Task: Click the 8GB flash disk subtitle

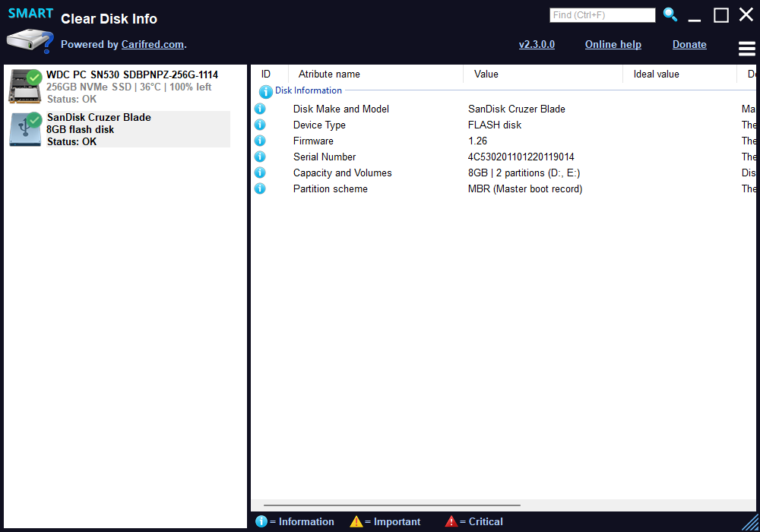Action: click(80, 129)
